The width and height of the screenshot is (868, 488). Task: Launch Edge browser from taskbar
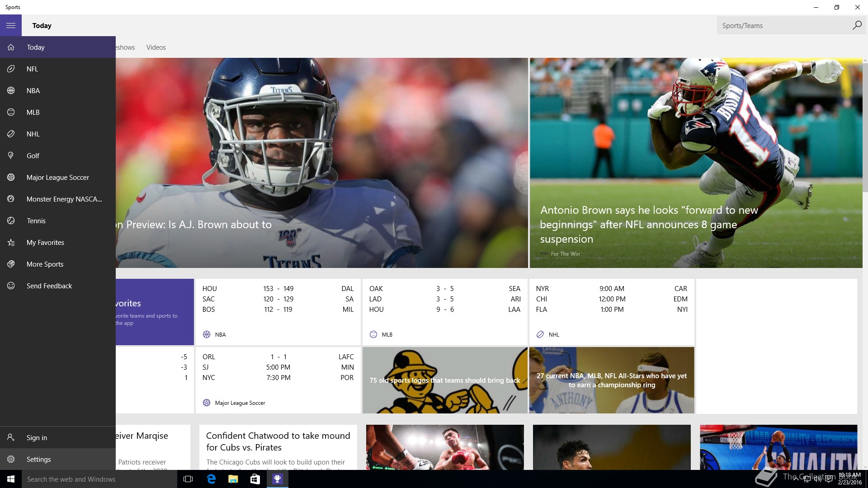pos(211,479)
